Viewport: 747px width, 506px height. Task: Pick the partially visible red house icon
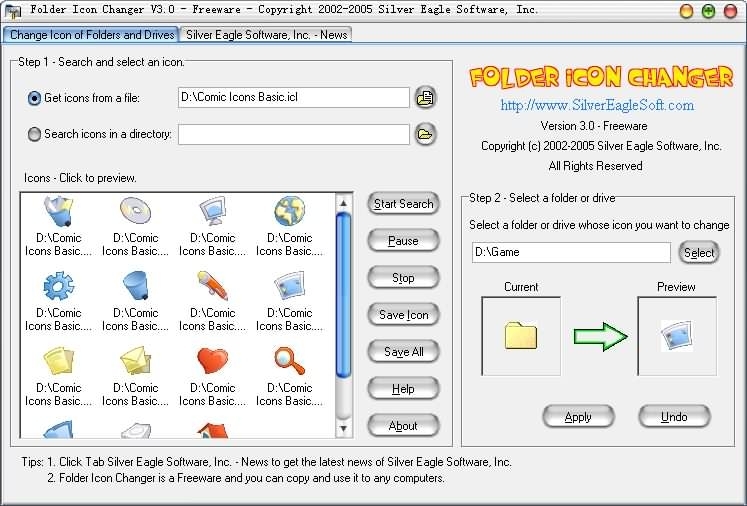[x=212, y=430]
